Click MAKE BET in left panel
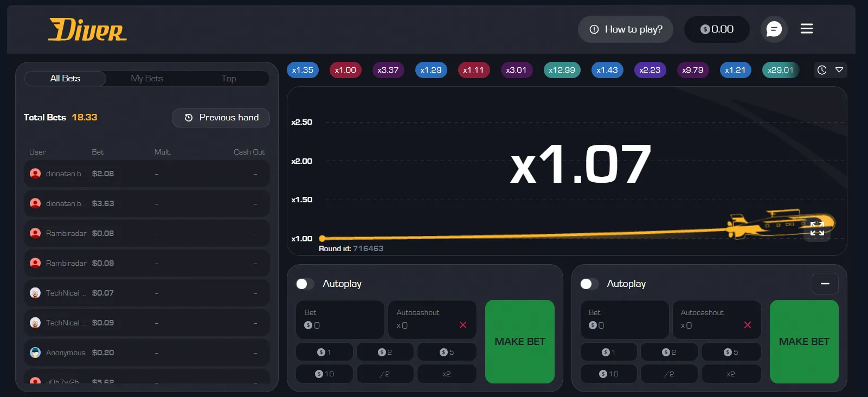The image size is (868, 397). tap(520, 342)
